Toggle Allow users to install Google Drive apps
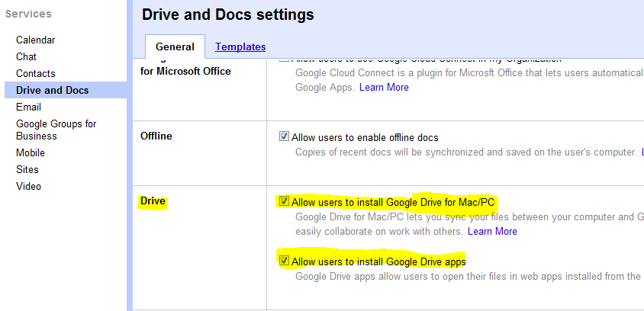 click(x=284, y=261)
